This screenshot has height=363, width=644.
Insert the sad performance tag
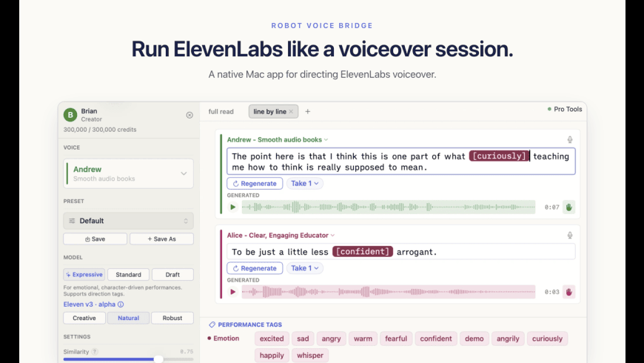(303, 339)
